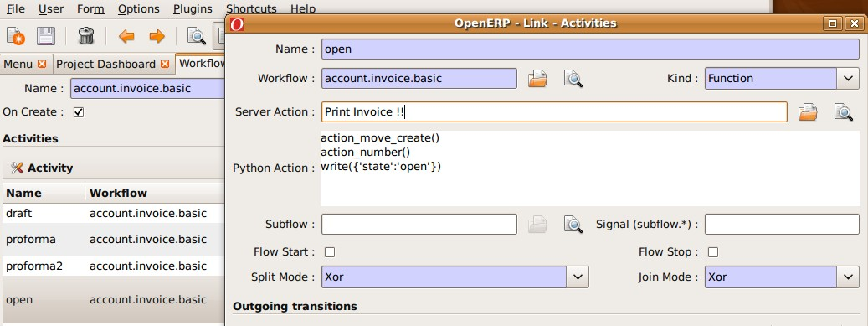Switch to the Workflow tab

point(200,63)
